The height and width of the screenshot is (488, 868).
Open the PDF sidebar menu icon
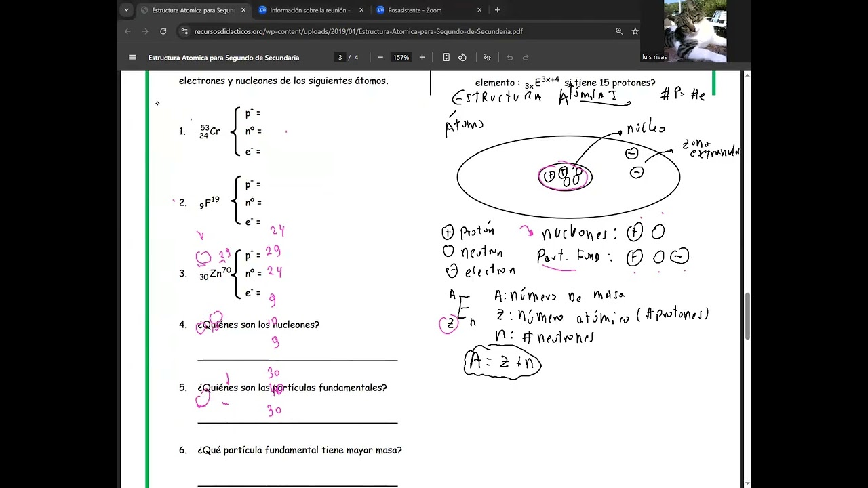132,58
